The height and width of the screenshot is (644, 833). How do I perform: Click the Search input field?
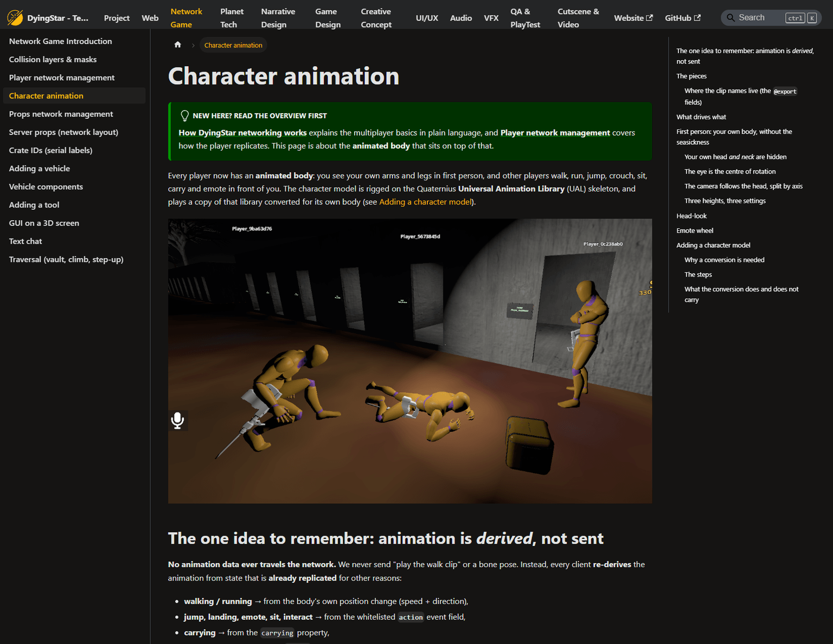click(771, 18)
